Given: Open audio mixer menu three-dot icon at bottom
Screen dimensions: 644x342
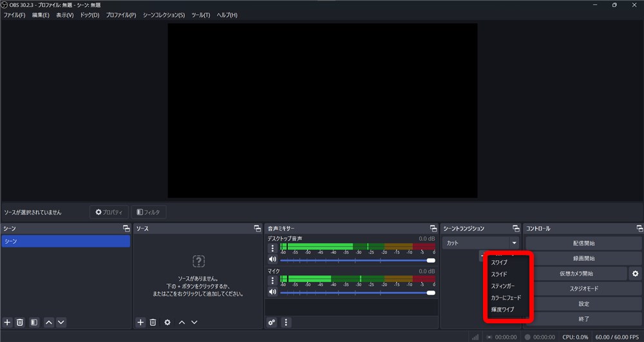Looking at the screenshot, I should (287, 322).
